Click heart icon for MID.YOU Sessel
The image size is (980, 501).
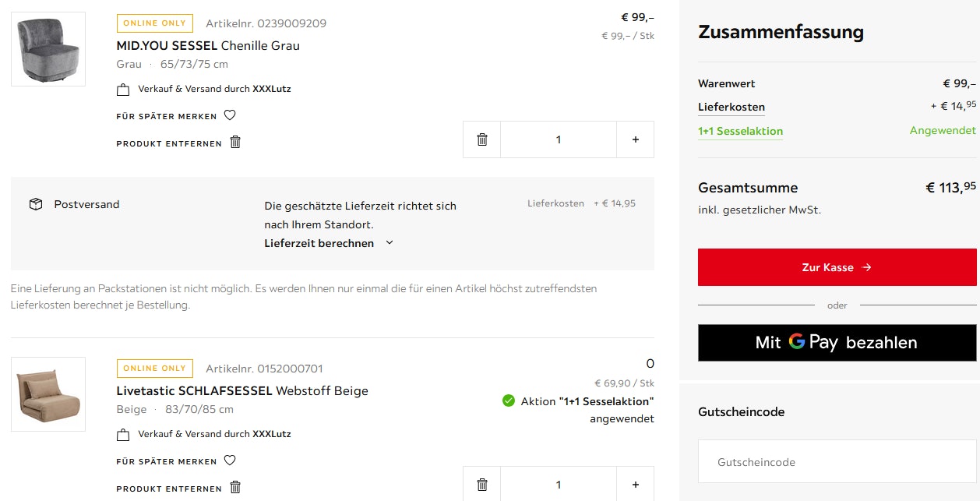point(230,115)
